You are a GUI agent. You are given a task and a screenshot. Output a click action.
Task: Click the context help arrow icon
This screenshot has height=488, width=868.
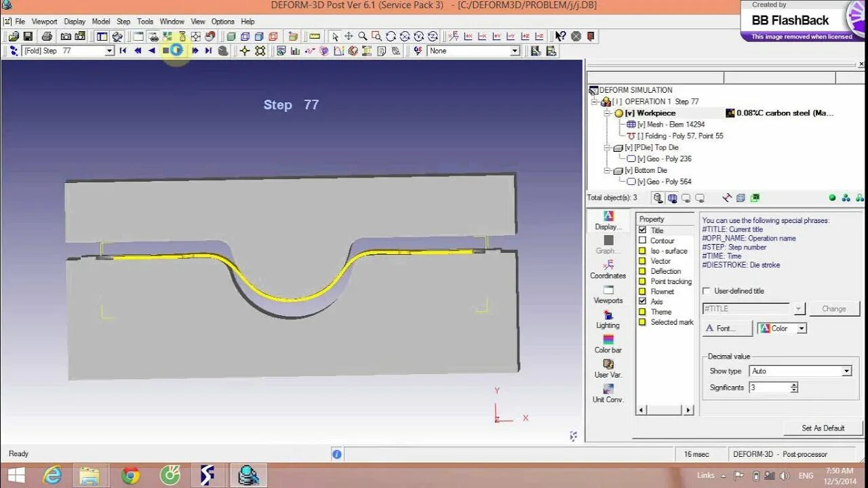[560, 37]
